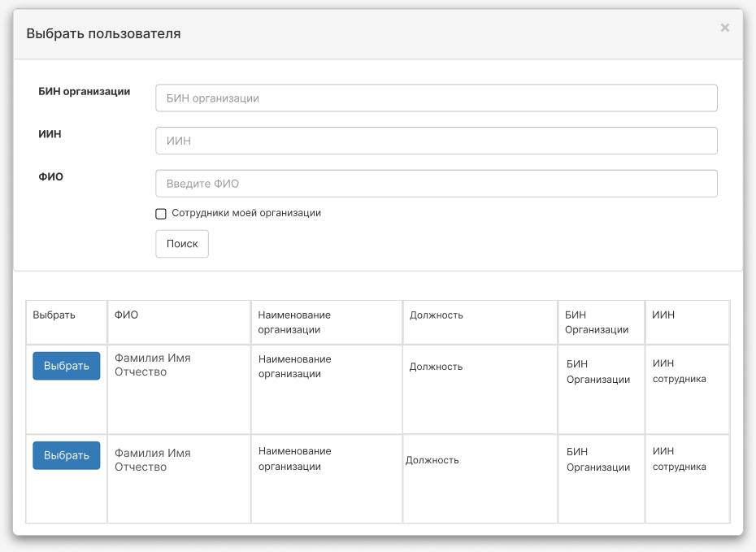Screen dimensions: 756x552
Task: Click 'Сотрудники моей организации' label text
Action: click(x=246, y=213)
